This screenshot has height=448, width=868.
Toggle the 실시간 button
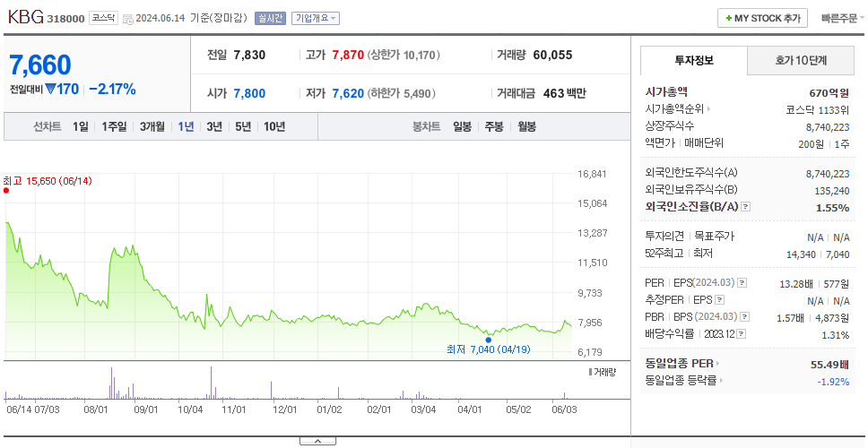click(270, 18)
